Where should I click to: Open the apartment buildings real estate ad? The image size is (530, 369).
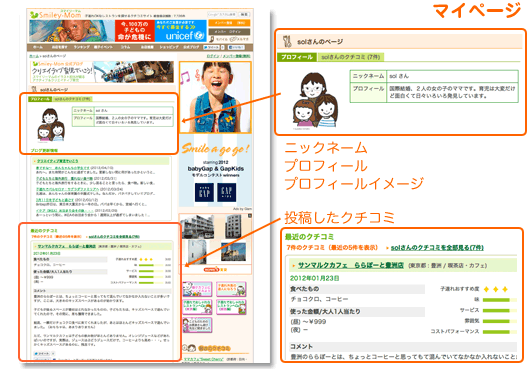click(x=215, y=239)
